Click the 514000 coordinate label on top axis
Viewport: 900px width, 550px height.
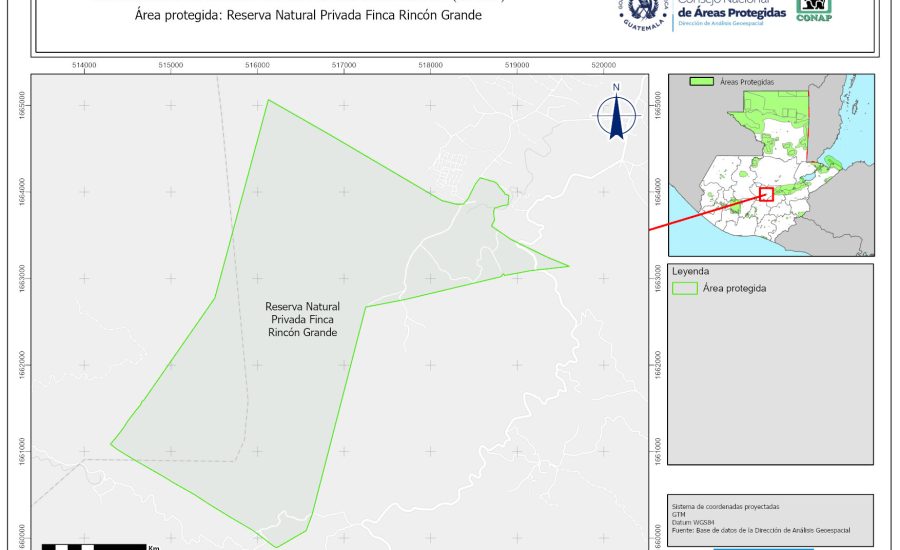pos(84,65)
